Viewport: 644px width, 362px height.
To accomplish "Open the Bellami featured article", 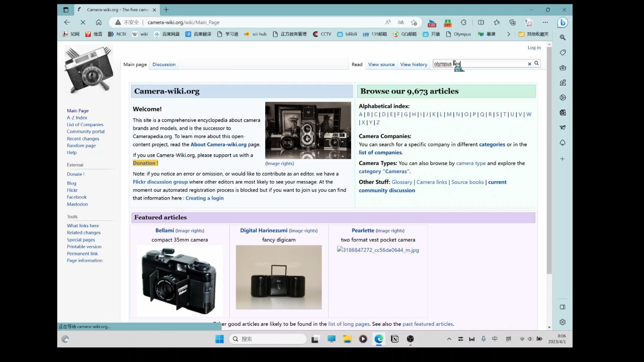I will click(x=164, y=231).
